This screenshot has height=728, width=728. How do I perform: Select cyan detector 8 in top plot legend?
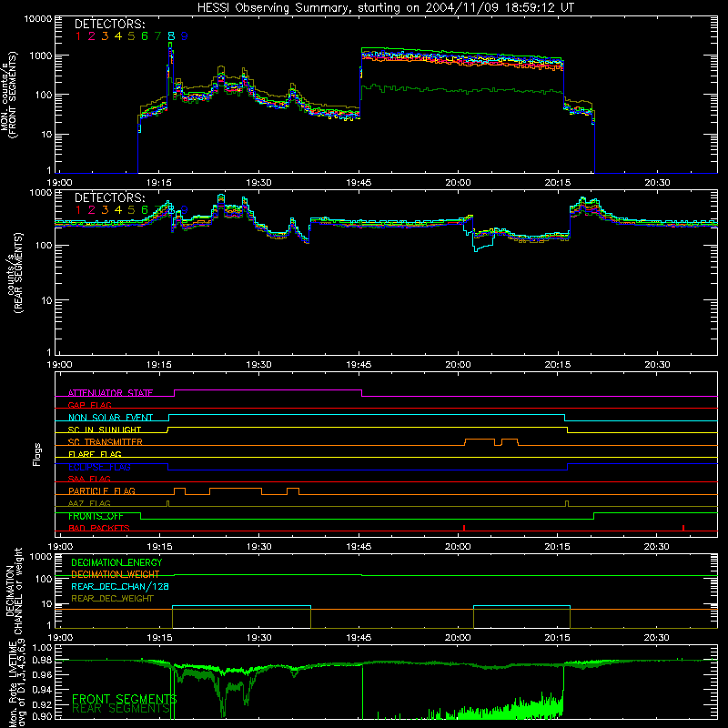point(171,36)
